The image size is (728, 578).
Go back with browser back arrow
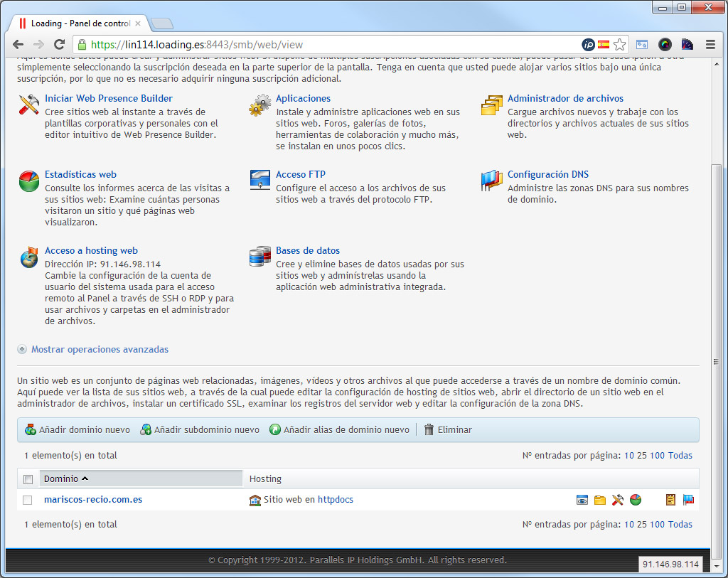(18, 45)
